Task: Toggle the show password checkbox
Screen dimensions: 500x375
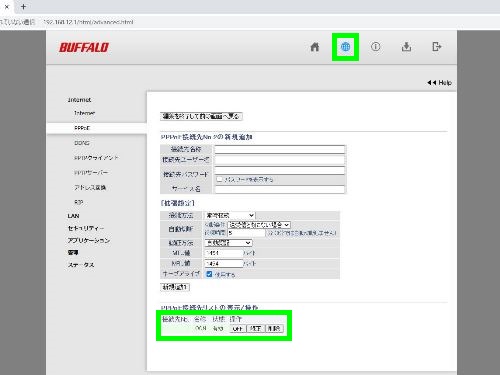Action: pos(219,179)
